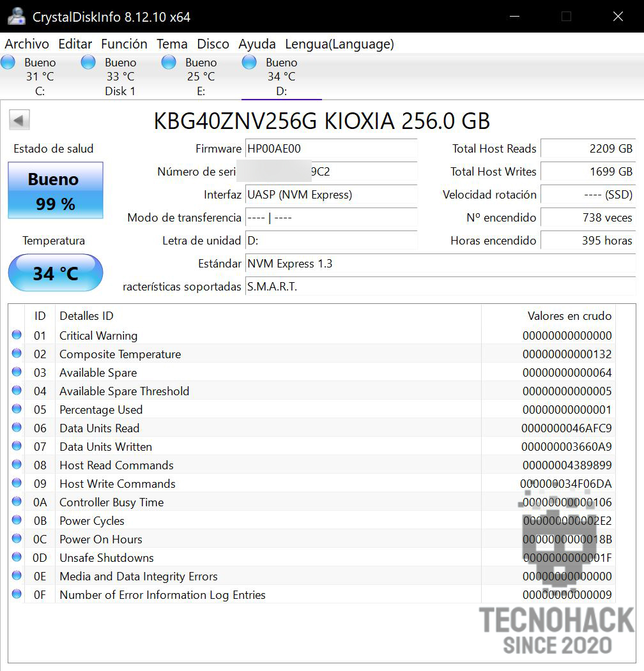Click the status dot for Media and Data Integrity Errors
This screenshot has height=671, width=644.
pos(17,576)
